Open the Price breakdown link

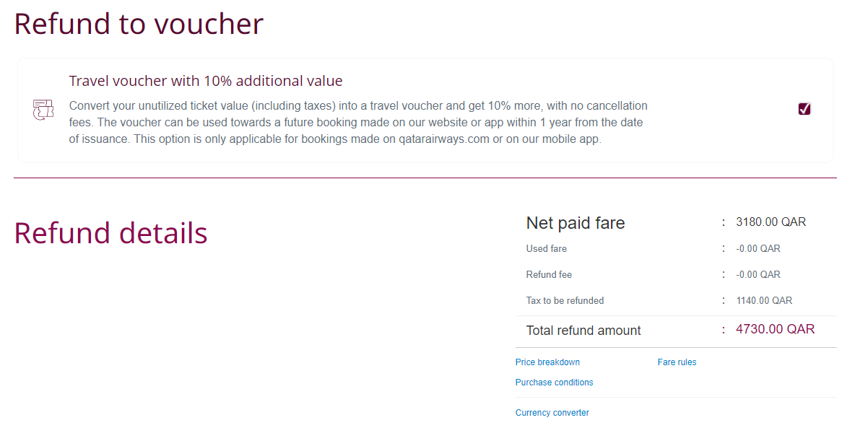point(547,362)
